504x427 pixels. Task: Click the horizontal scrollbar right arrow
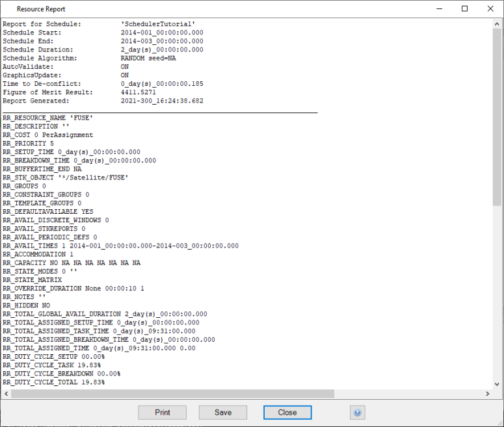(x=488, y=394)
